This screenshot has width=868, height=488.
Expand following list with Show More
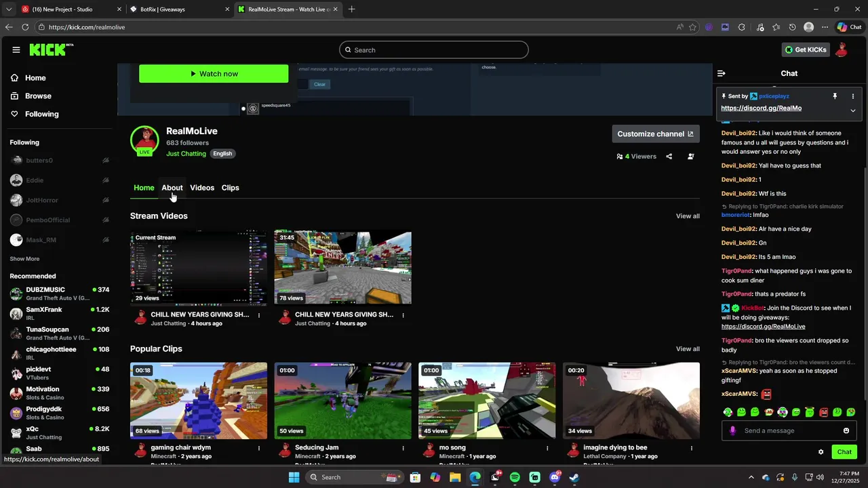point(24,259)
